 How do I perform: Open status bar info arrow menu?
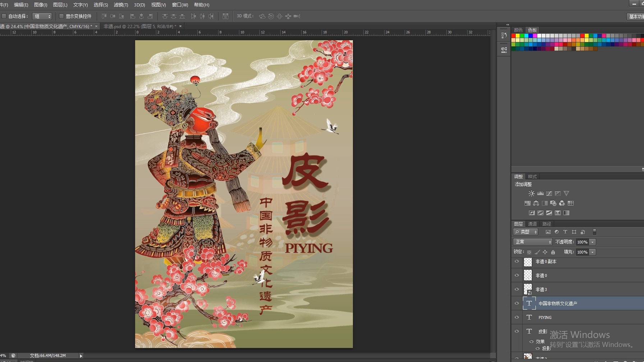point(81,356)
